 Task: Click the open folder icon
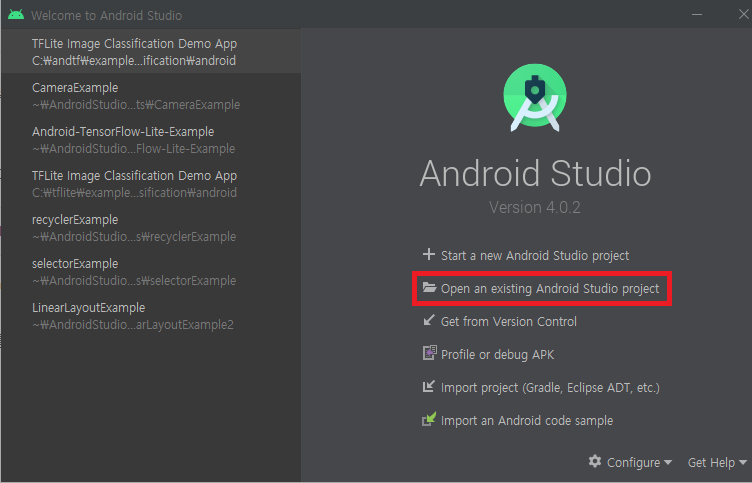pyautogui.click(x=429, y=288)
